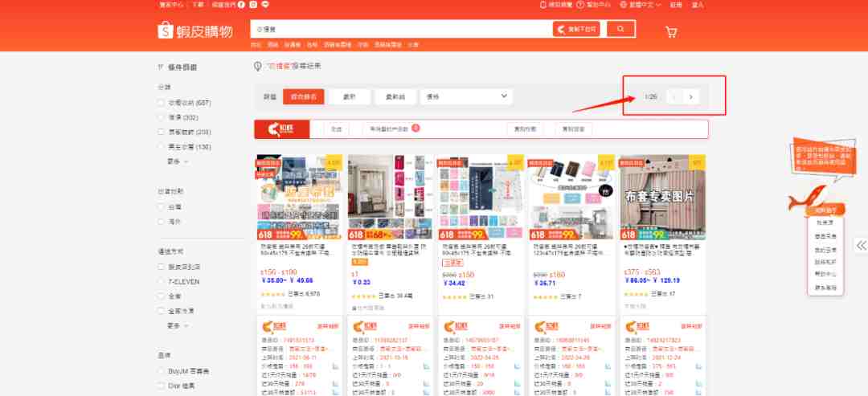Check the 7-ELEVEN shipping option
This screenshot has height=396, width=868.
point(161,281)
